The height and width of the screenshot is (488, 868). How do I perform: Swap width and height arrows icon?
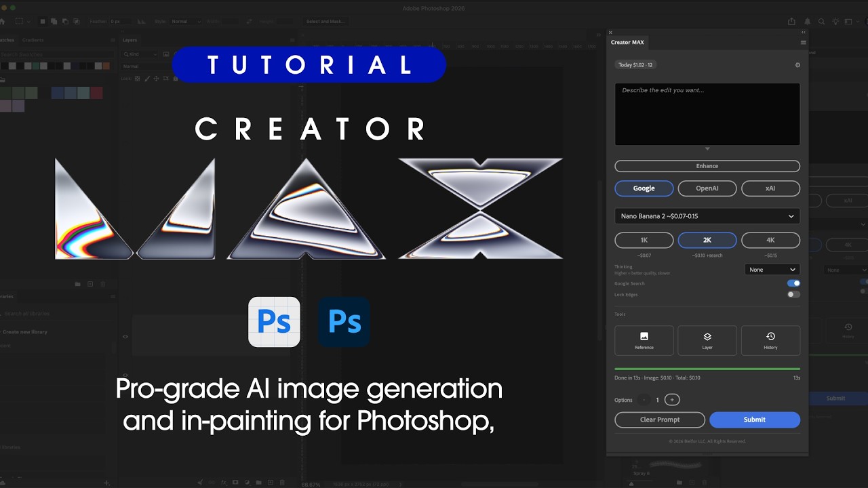point(250,22)
